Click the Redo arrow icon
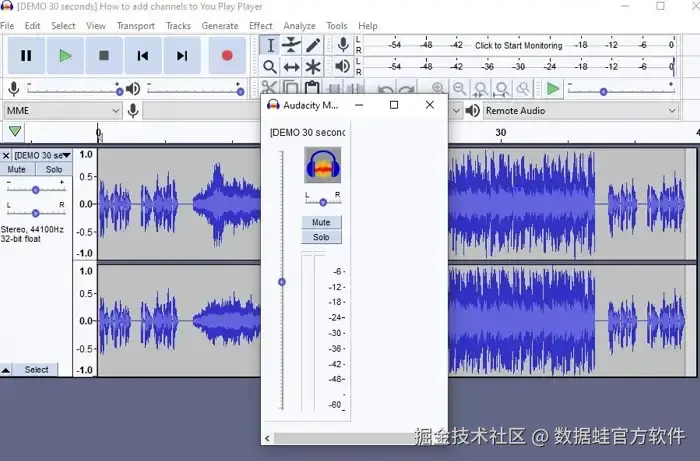This screenshot has width=700, height=461. [407, 88]
